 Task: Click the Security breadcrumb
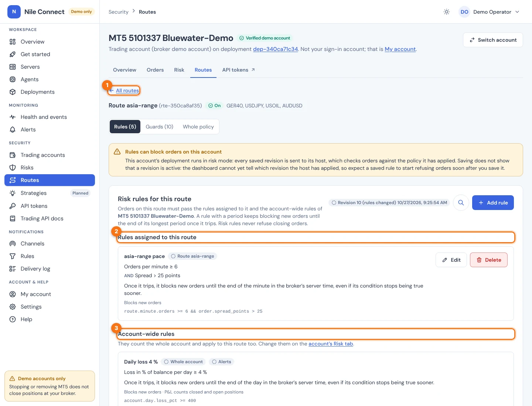tap(118, 12)
